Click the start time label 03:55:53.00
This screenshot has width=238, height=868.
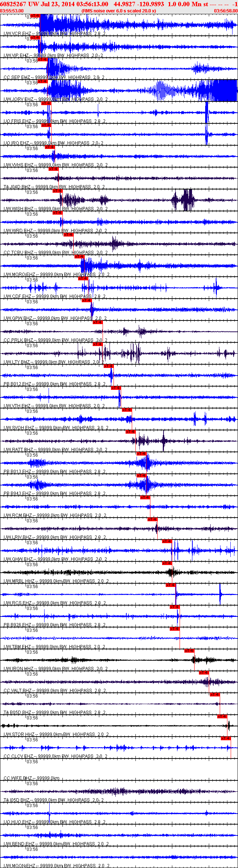(12, 11)
